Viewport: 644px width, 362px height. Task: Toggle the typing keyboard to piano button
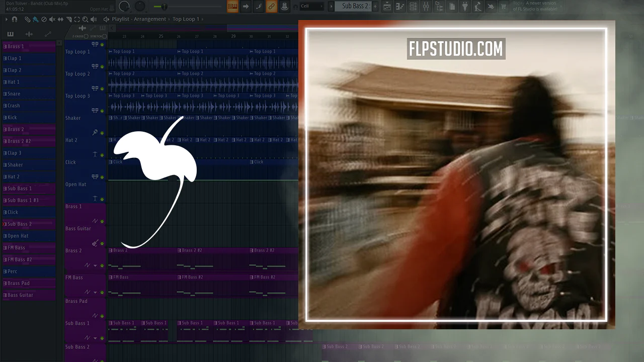(232, 7)
